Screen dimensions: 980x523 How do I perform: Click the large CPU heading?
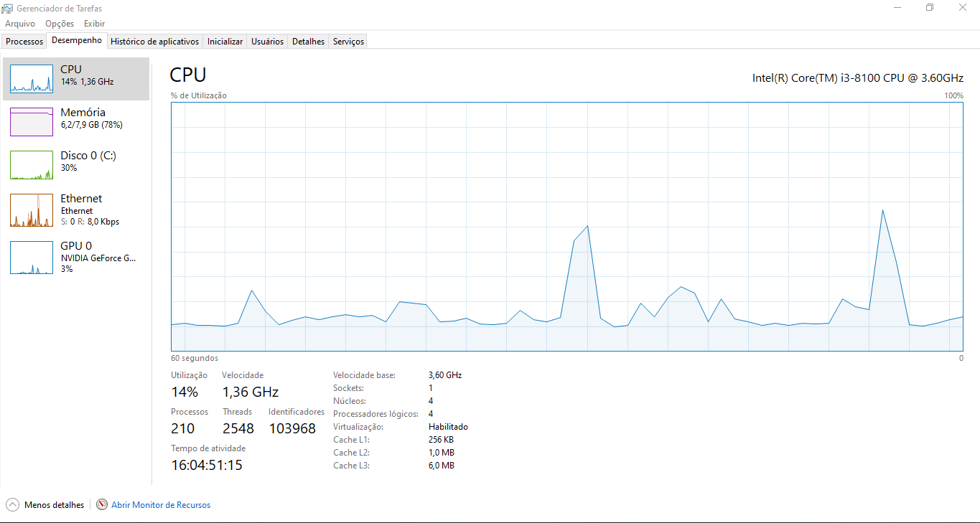tap(188, 75)
